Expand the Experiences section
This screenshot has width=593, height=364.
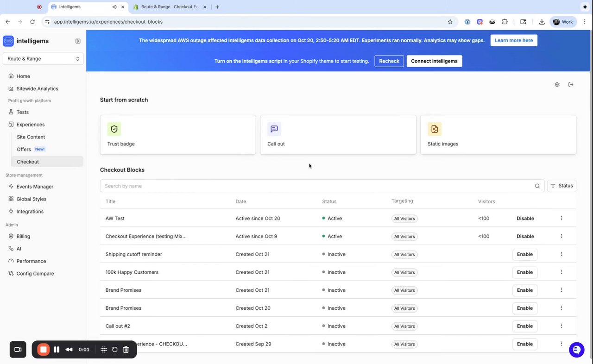click(31, 125)
